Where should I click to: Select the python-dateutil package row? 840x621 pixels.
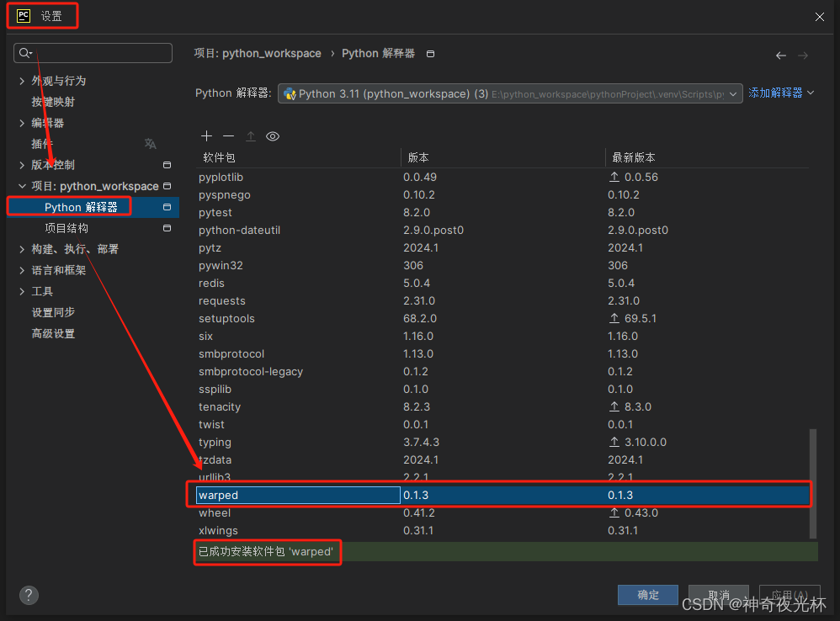(x=502, y=230)
